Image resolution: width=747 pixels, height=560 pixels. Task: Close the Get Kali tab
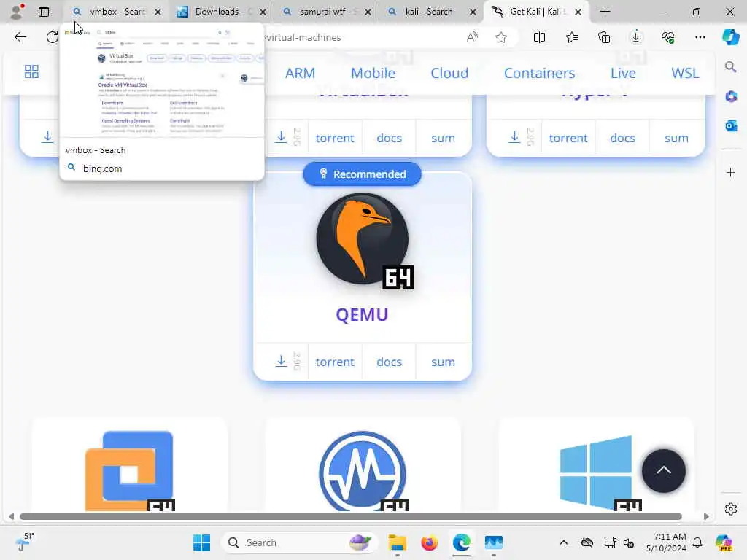(x=578, y=12)
